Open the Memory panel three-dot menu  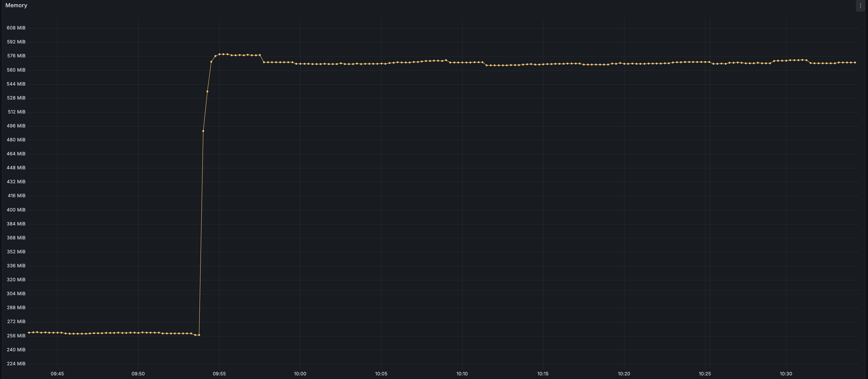[x=860, y=5]
